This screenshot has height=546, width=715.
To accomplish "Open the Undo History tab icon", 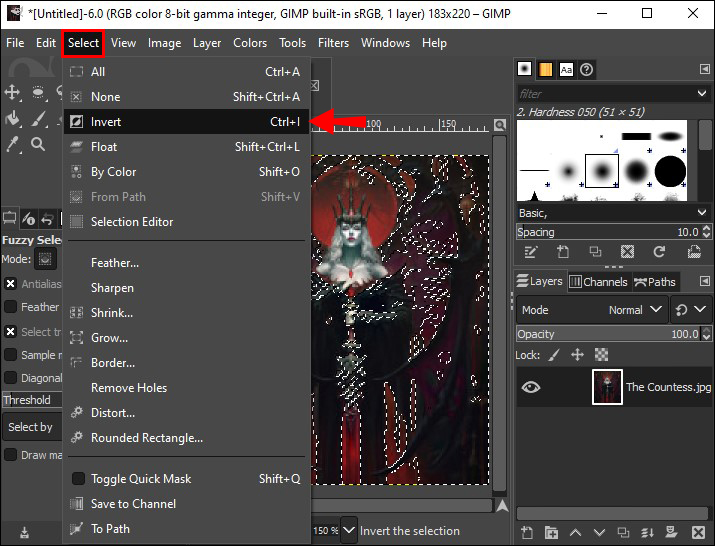I will (x=47, y=219).
